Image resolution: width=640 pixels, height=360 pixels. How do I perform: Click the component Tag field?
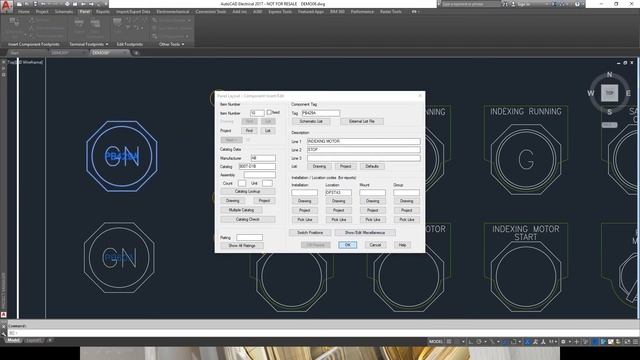320,113
